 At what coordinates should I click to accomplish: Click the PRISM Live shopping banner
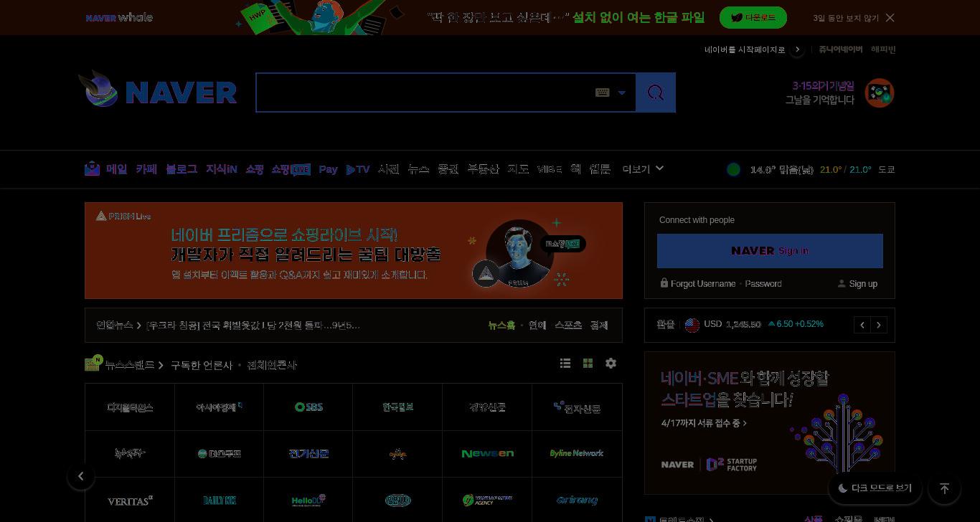tap(354, 250)
